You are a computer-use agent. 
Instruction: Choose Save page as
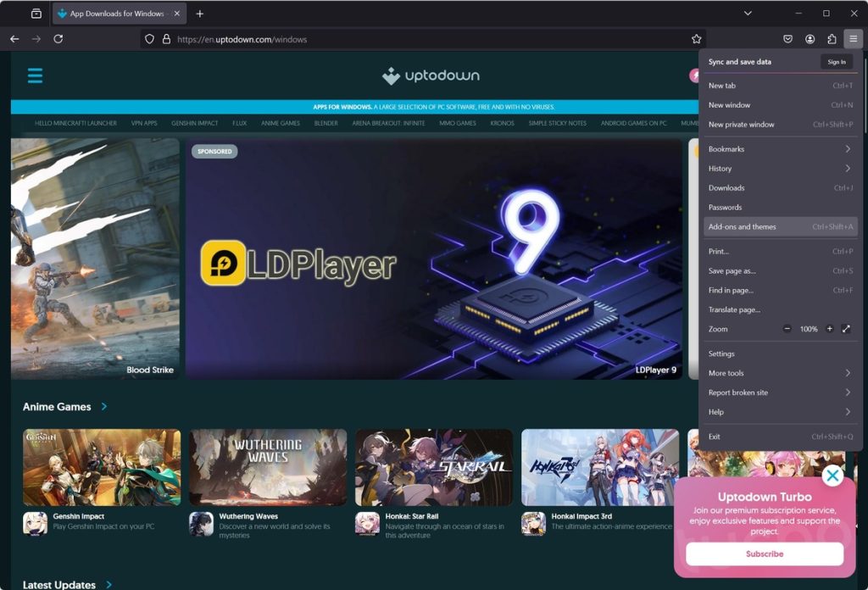point(780,270)
